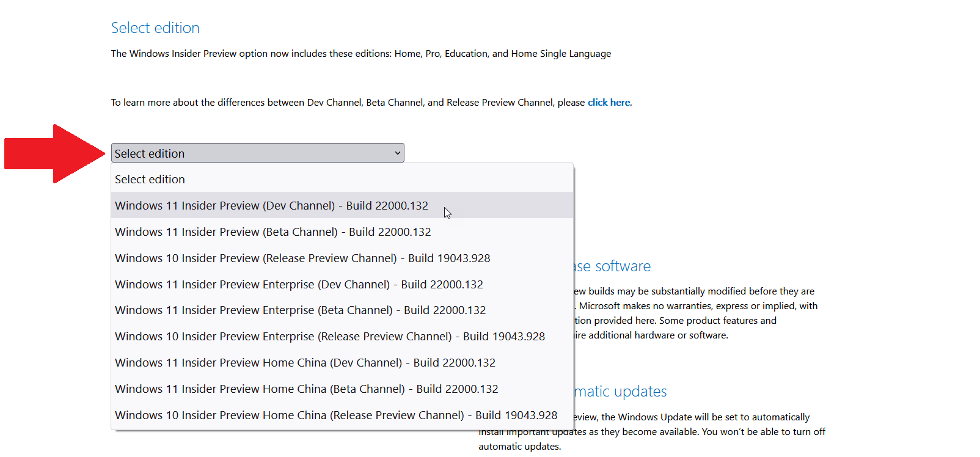This screenshot has height=457, width=980.
Task: Click the 'se software' partially hidden heading
Action: click(612, 266)
